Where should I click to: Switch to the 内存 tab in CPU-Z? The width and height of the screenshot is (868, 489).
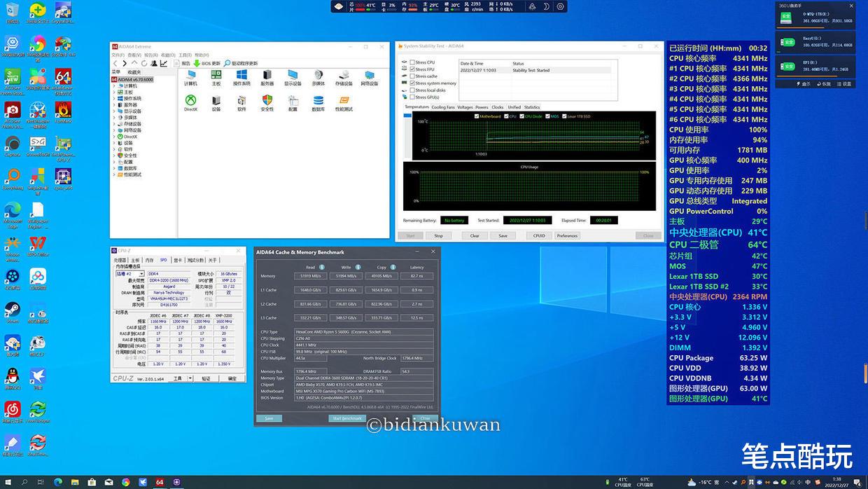click(149, 260)
